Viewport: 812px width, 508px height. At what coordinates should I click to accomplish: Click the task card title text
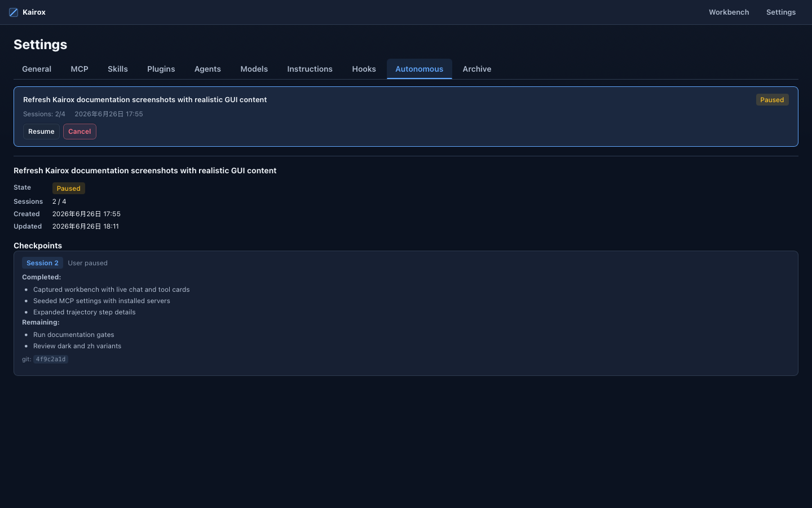coord(145,100)
